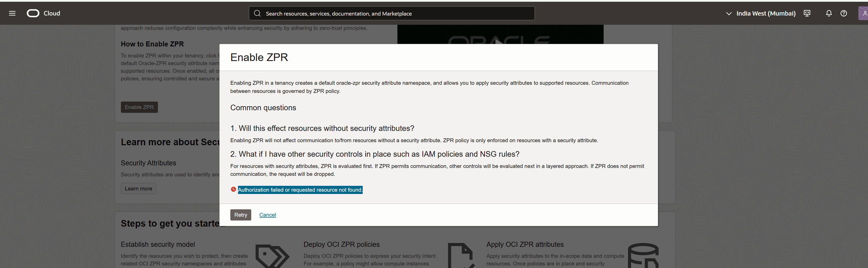868x268 pixels.
Task: Click the database icon beside Apply OCI ZPR attributes
Action: pos(644,256)
